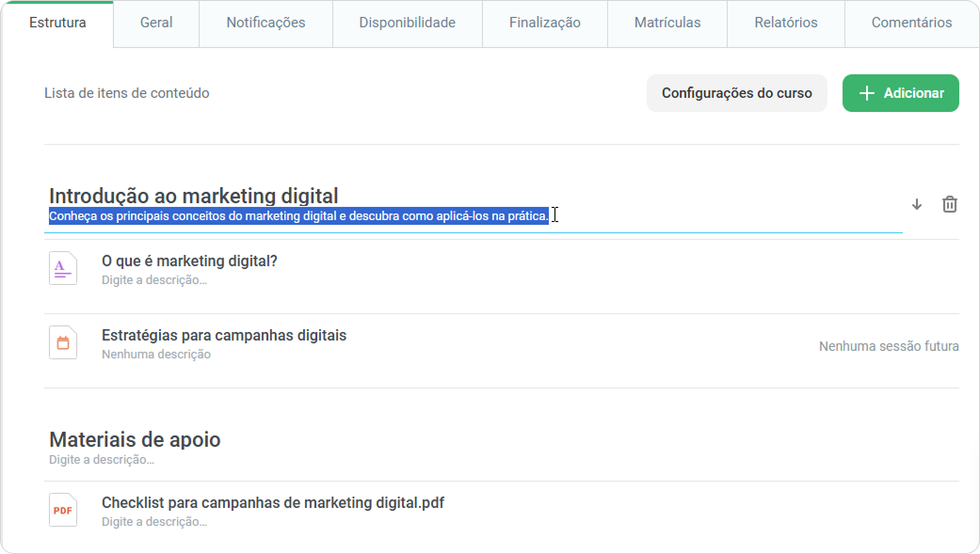Click the trash icon to delete section
This screenshot has width=980, height=554.
tap(949, 204)
